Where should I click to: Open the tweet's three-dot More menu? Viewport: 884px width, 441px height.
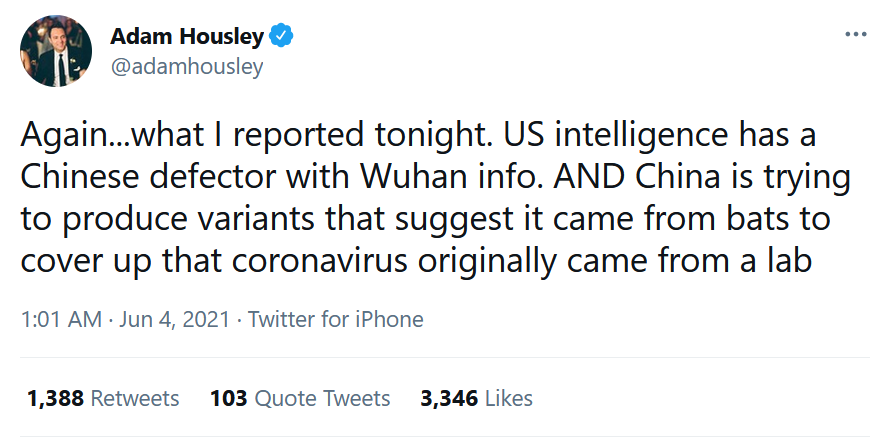pos(855,35)
